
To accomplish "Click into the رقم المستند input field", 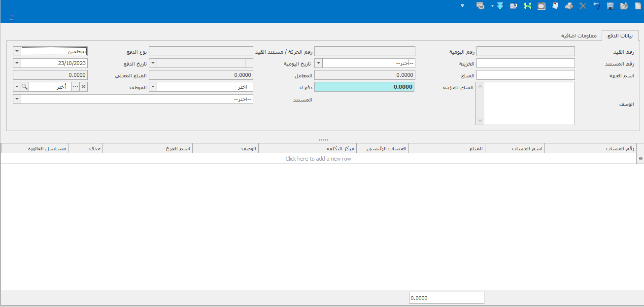I will click(x=525, y=63).
